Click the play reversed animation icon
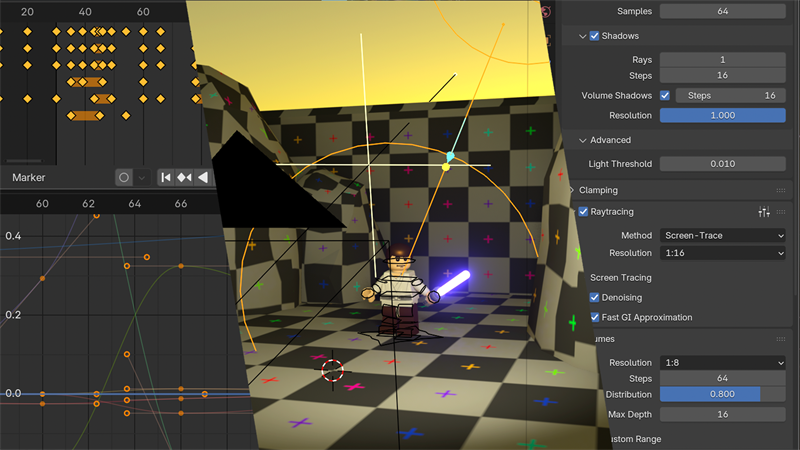The height and width of the screenshot is (450, 800). click(203, 177)
